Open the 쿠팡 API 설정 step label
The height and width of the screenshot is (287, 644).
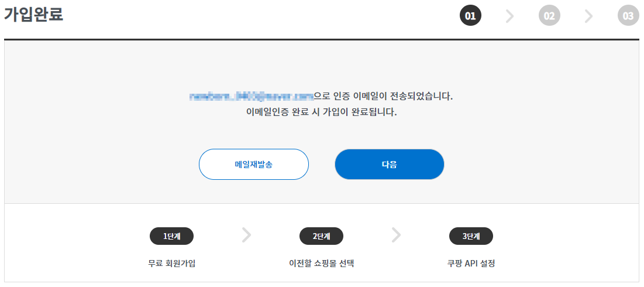click(471, 263)
